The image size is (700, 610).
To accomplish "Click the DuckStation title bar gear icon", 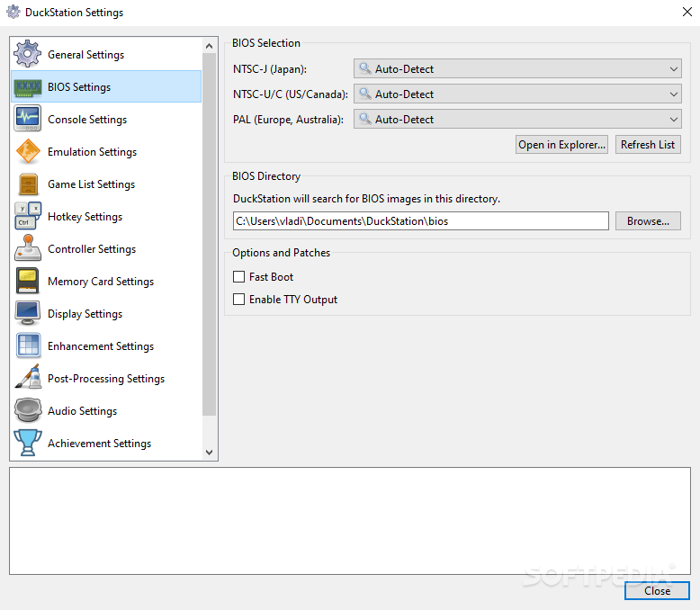I will coord(13,12).
